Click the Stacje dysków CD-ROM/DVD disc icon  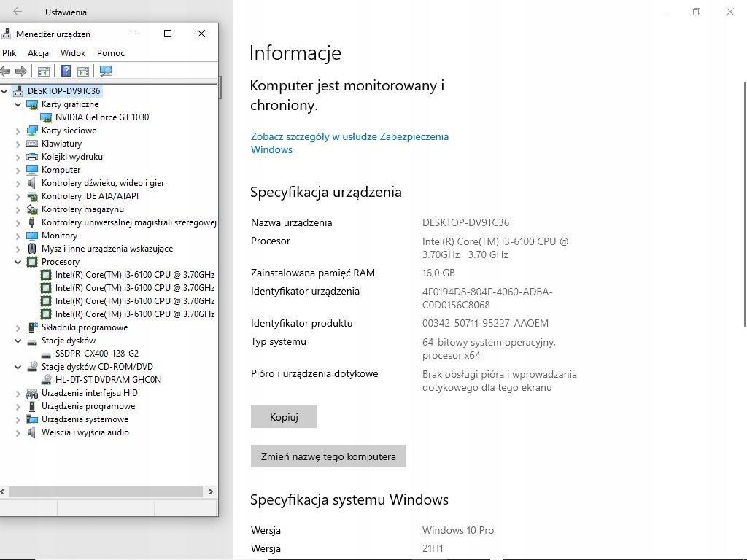pyautogui.click(x=32, y=367)
